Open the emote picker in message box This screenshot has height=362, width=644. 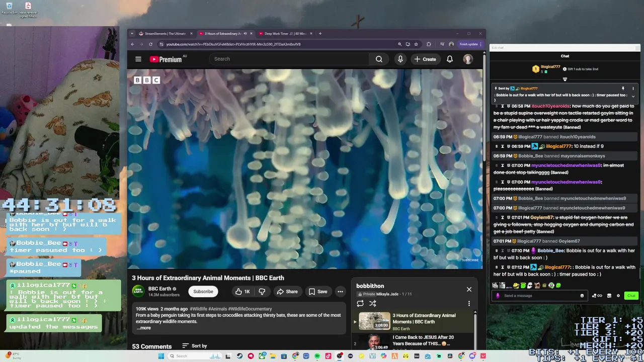pyautogui.click(x=582, y=296)
